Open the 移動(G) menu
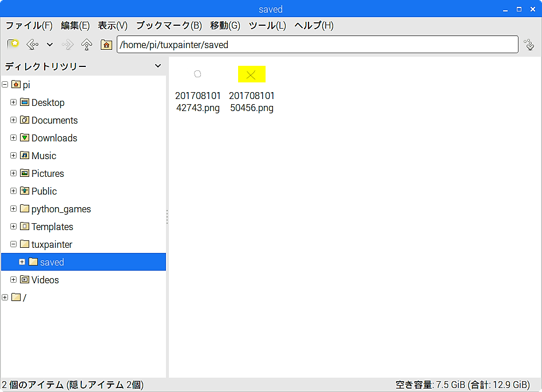The height and width of the screenshot is (392, 542). click(x=225, y=26)
